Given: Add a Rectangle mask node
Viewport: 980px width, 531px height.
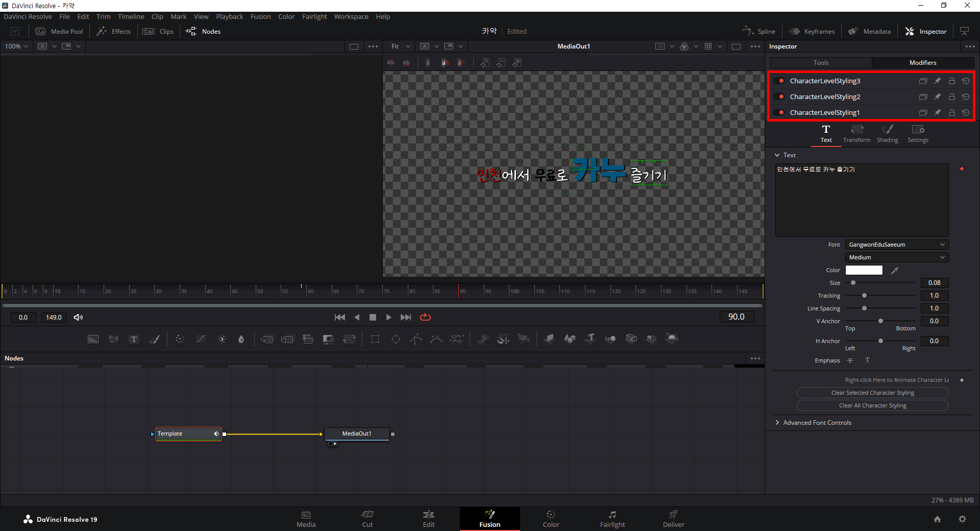Looking at the screenshot, I should click(375, 339).
